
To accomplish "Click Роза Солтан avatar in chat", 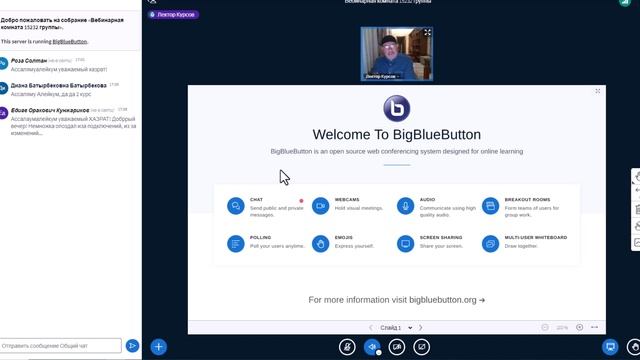I will pyautogui.click(x=3, y=63).
